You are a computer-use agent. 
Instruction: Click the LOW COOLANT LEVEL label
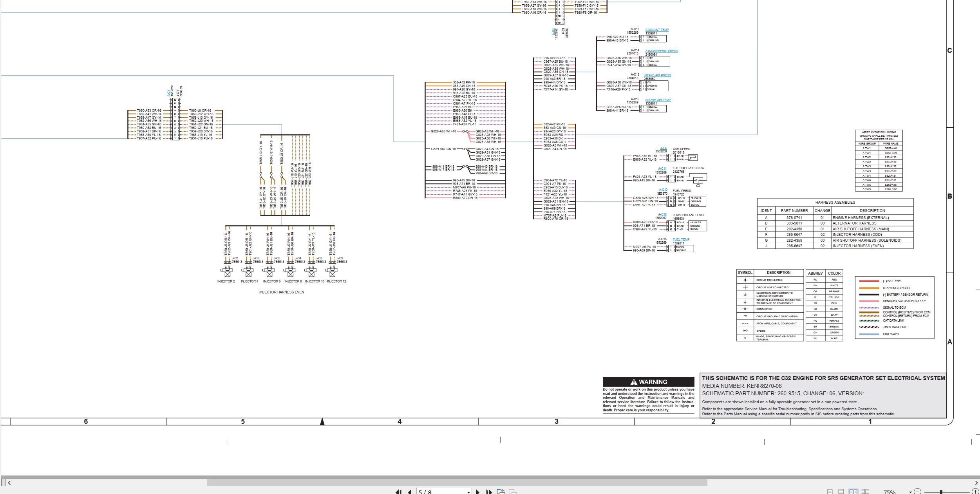(689, 215)
